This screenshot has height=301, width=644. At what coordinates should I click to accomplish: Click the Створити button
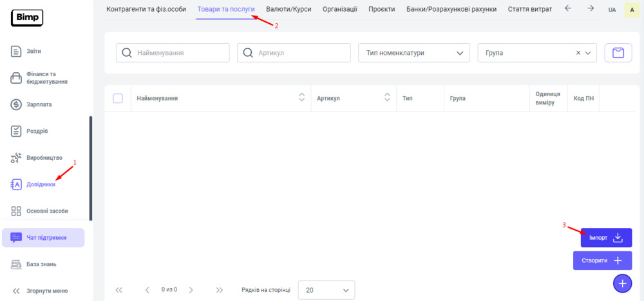pyautogui.click(x=602, y=260)
